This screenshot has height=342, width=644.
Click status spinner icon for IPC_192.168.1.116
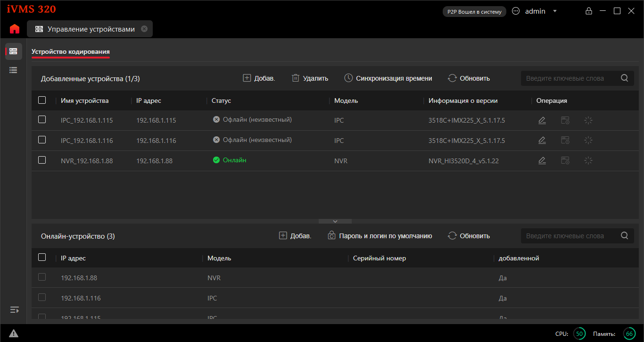click(x=588, y=141)
